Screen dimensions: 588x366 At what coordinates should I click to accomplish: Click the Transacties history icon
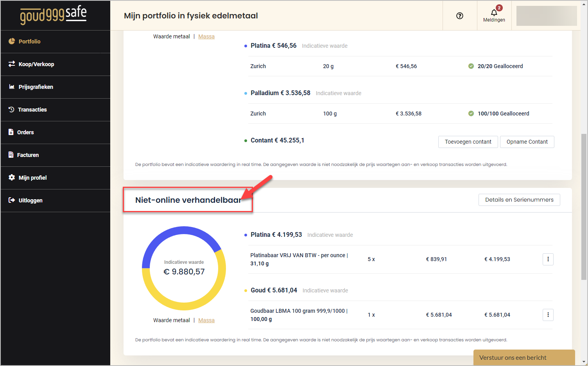pyautogui.click(x=11, y=109)
